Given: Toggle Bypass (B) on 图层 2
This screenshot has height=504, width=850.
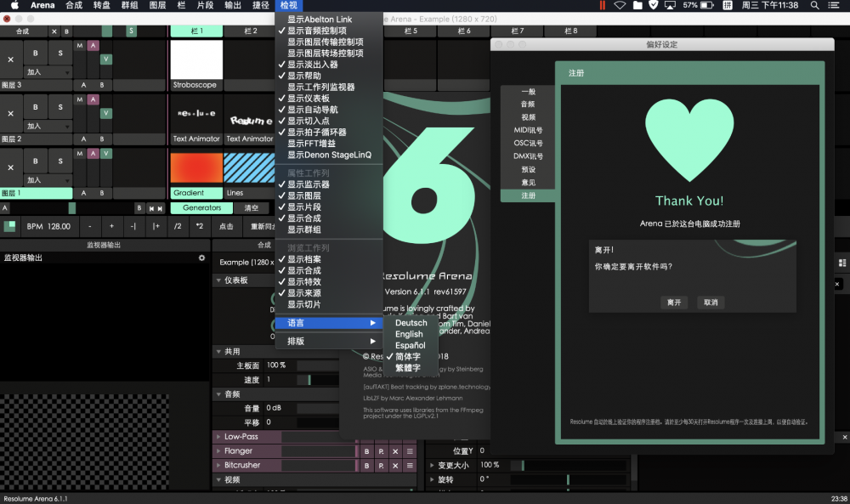Looking at the screenshot, I should click(x=36, y=107).
